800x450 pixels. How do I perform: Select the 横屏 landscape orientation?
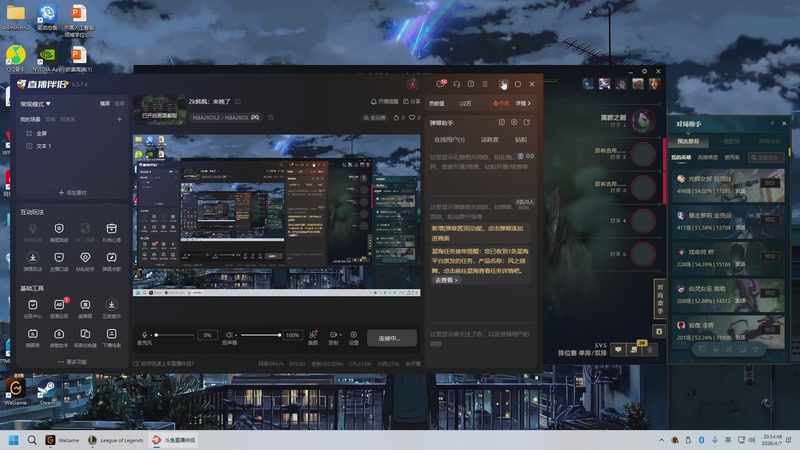[x=105, y=104]
